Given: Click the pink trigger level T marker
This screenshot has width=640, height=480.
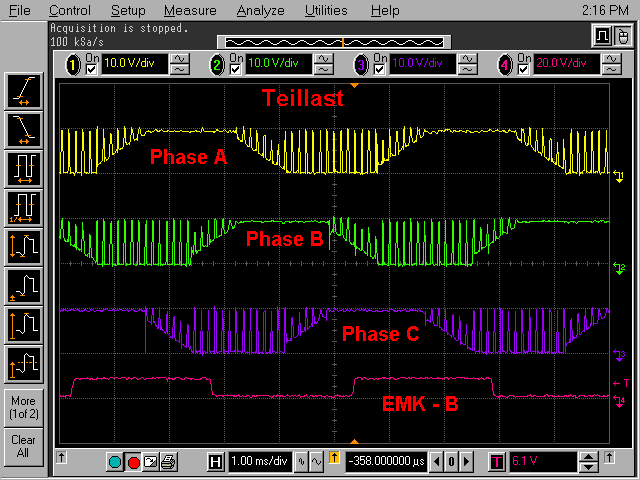Looking at the screenshot, I should tap(621, 383).
